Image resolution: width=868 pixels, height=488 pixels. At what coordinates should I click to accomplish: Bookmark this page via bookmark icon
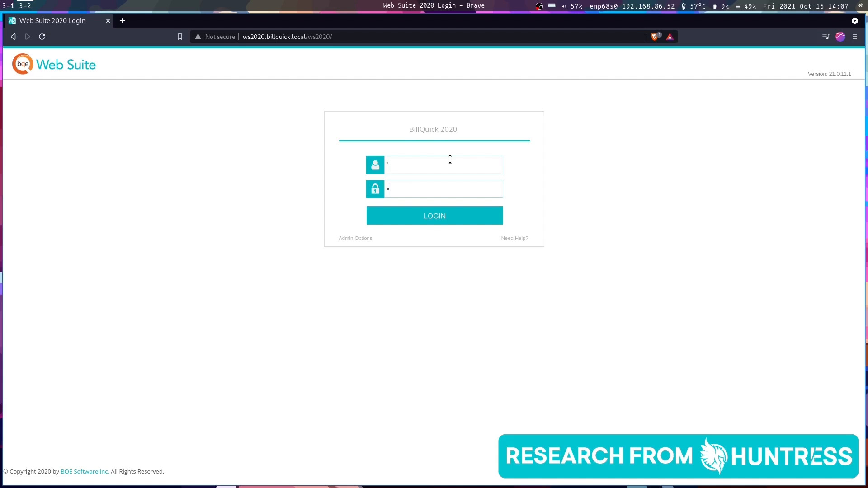click(x=180, y=37)
